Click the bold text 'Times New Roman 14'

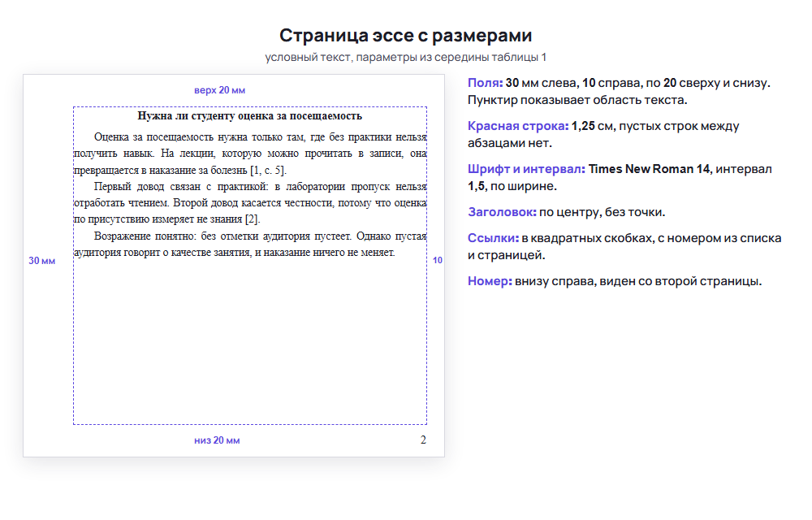(649, 169)
